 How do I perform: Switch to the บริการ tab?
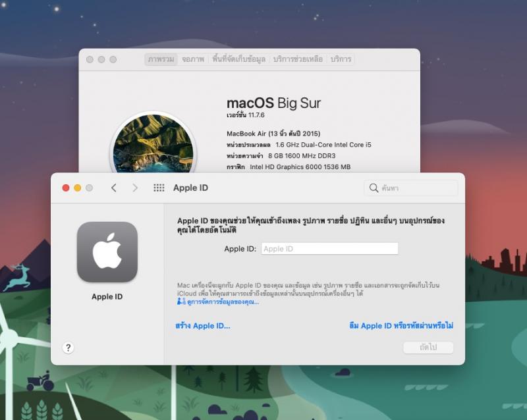(341, 59)
